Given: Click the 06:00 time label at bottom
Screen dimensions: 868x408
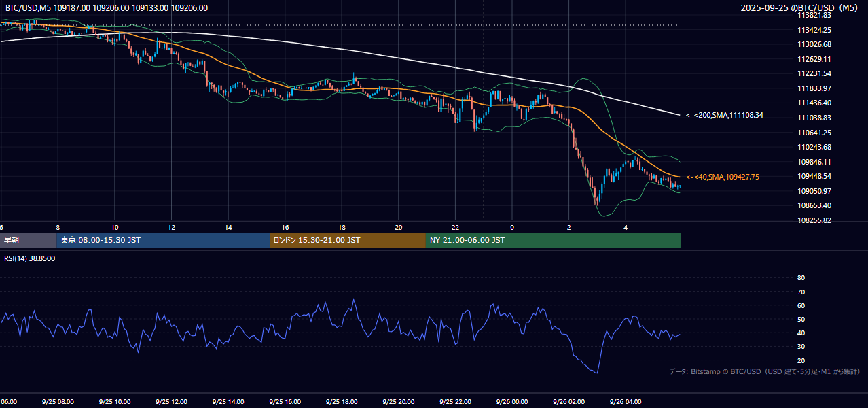Looking at the screenshot, I should coord(9,401).
